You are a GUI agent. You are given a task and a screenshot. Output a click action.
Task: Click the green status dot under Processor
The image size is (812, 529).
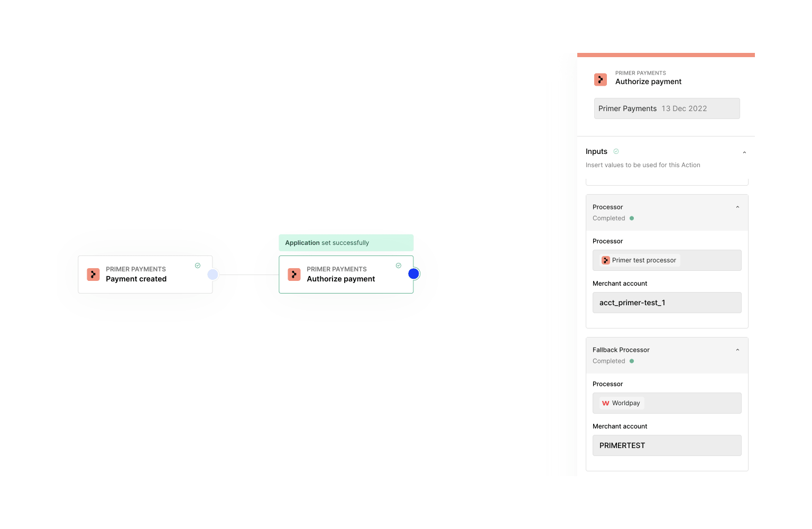[632, 218]
